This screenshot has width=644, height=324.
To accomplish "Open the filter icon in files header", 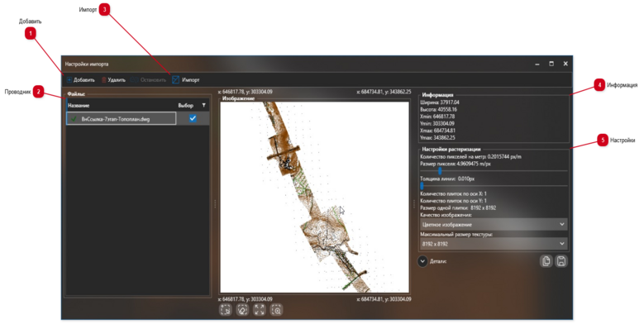I will point(203,106).
